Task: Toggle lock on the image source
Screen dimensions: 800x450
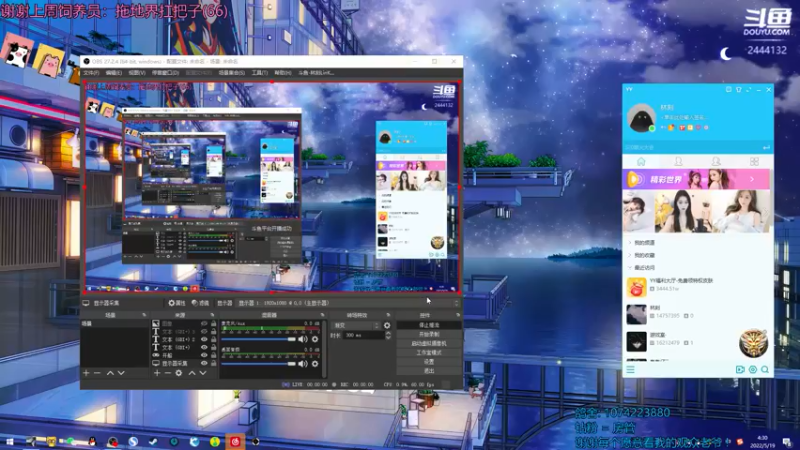Action: (214, 323)
